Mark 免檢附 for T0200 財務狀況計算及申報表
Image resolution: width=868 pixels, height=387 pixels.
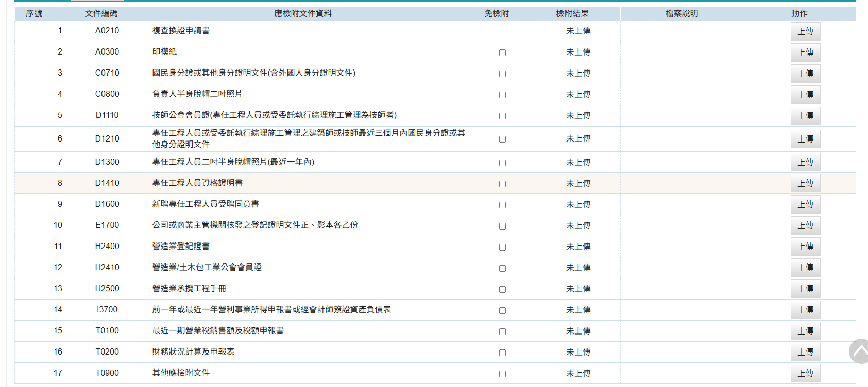[502, 353]
